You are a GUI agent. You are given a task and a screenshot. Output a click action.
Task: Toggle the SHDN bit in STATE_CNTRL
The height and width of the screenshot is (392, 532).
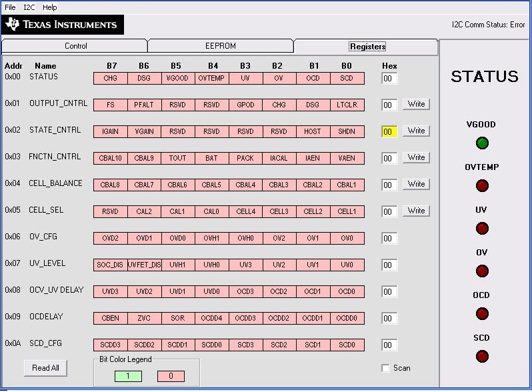tap(347, 131)
